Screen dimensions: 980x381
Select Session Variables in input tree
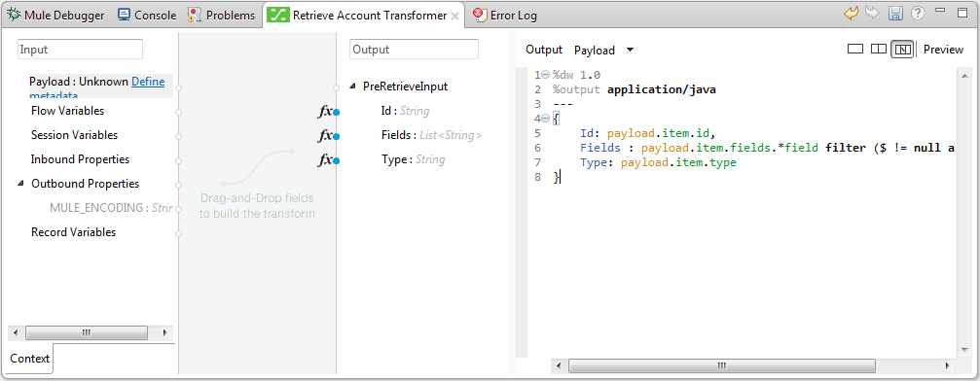point(74,135)
